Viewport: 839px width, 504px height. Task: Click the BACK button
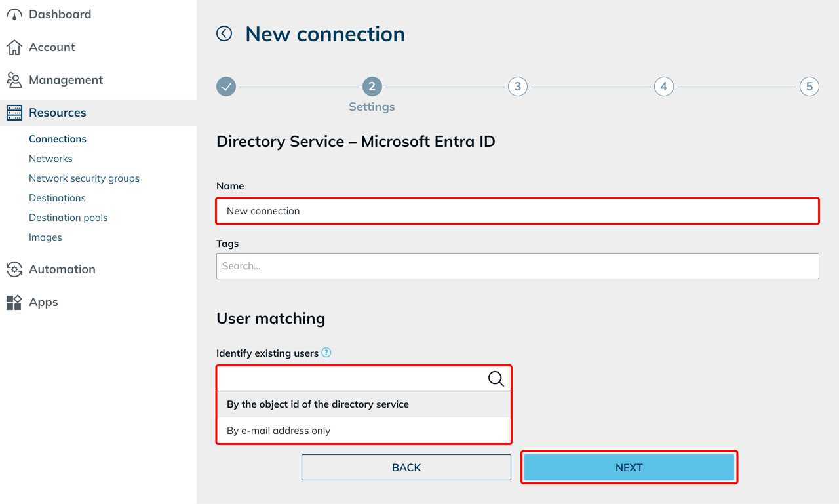coord(406,467)
